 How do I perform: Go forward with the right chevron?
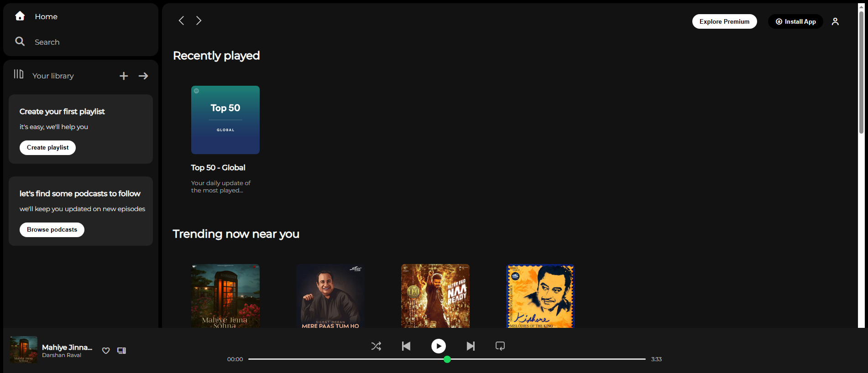tap(199, 21)
